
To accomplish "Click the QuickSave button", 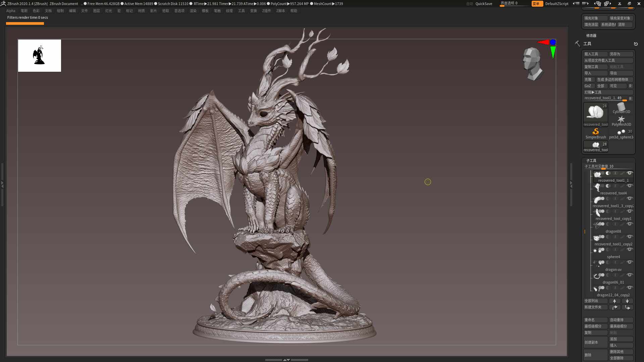I will tap(484, 4).
